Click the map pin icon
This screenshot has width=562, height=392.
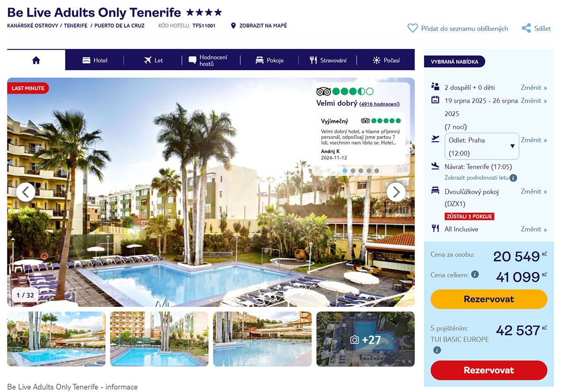[x=234, y=26]
